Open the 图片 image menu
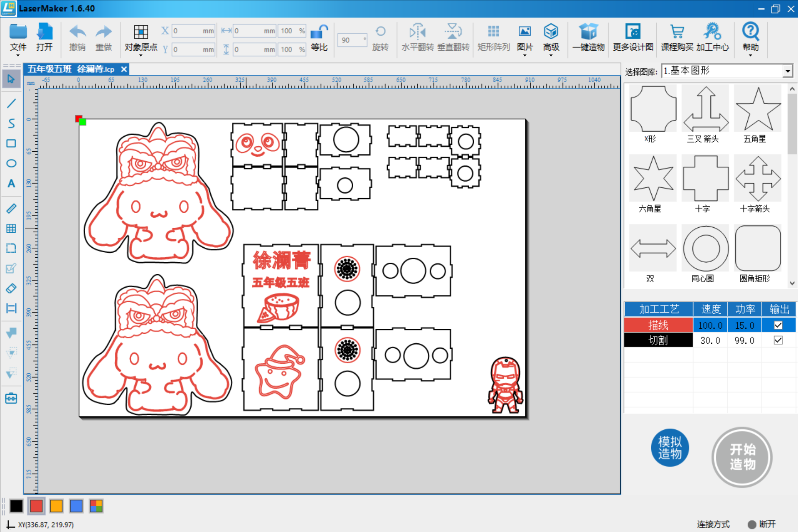Image resolution: width=798 pixels, height=532 pixels. pos(525,32)
